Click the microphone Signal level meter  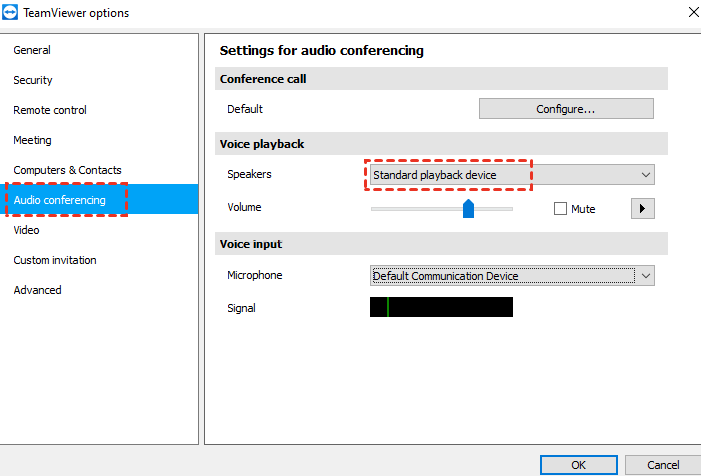click(x=441, y=307)
